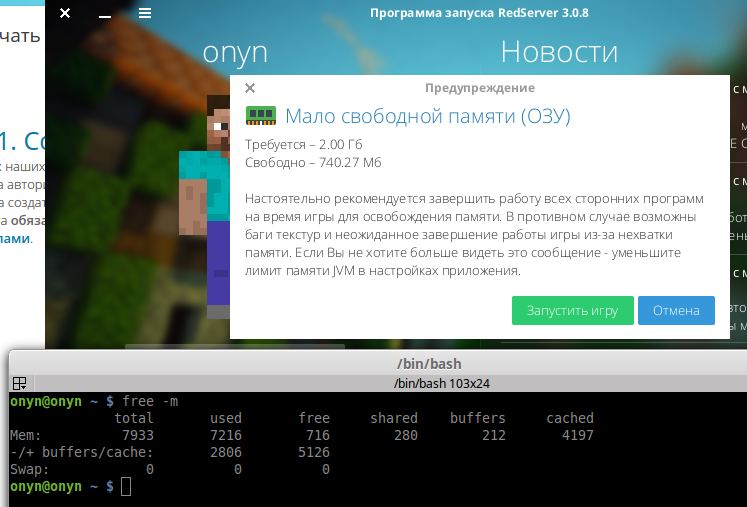Screen dimensions: 747x507
Task: Click the Новости heading
Action: coord(559,51)
